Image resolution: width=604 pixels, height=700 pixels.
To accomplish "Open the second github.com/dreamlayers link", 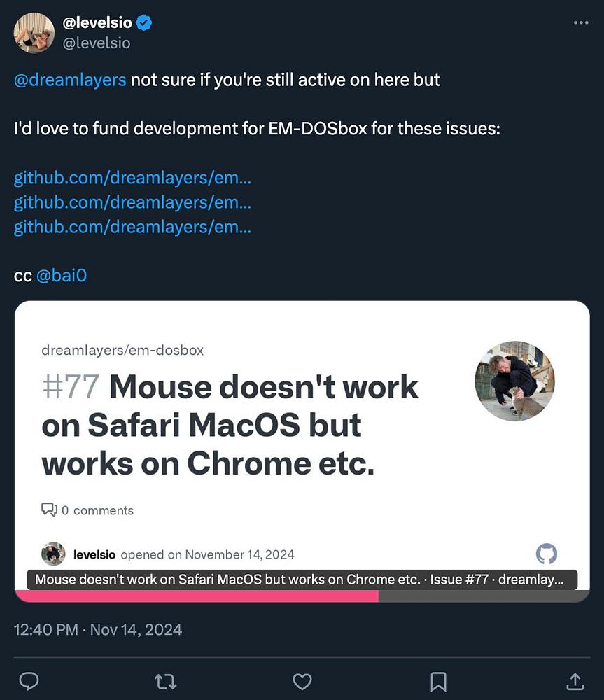I will coord(132,202).
